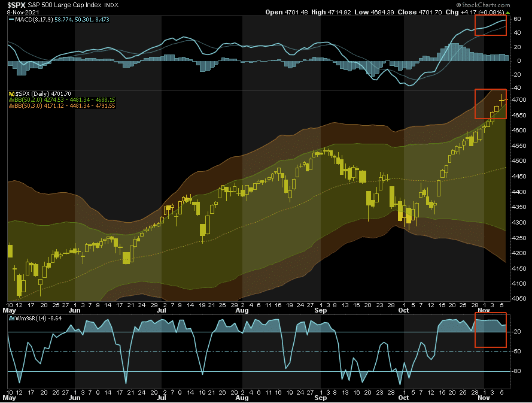Click the area icon beside Wm%R(14)
532x403 pixels.
tap(11, 319)
